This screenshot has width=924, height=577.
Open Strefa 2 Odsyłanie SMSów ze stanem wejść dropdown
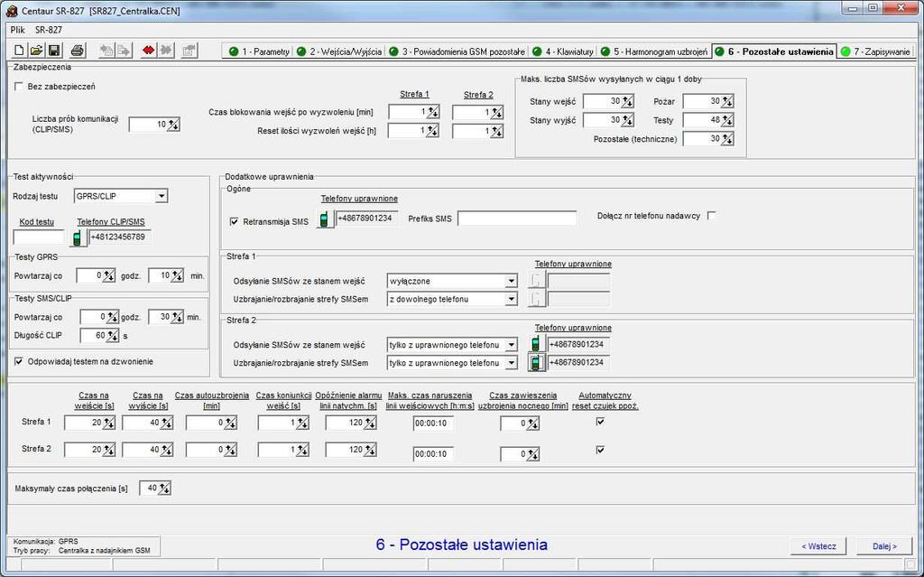(511, 345)
